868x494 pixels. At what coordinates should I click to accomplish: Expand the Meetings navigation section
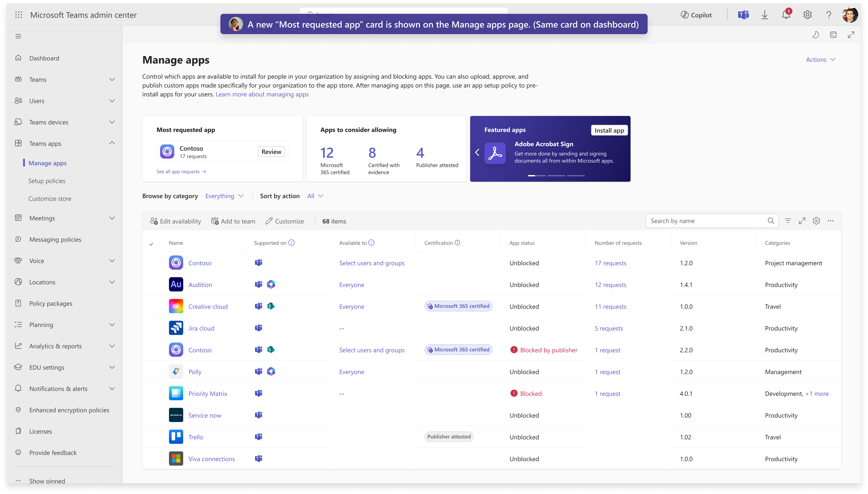[112, 218]
